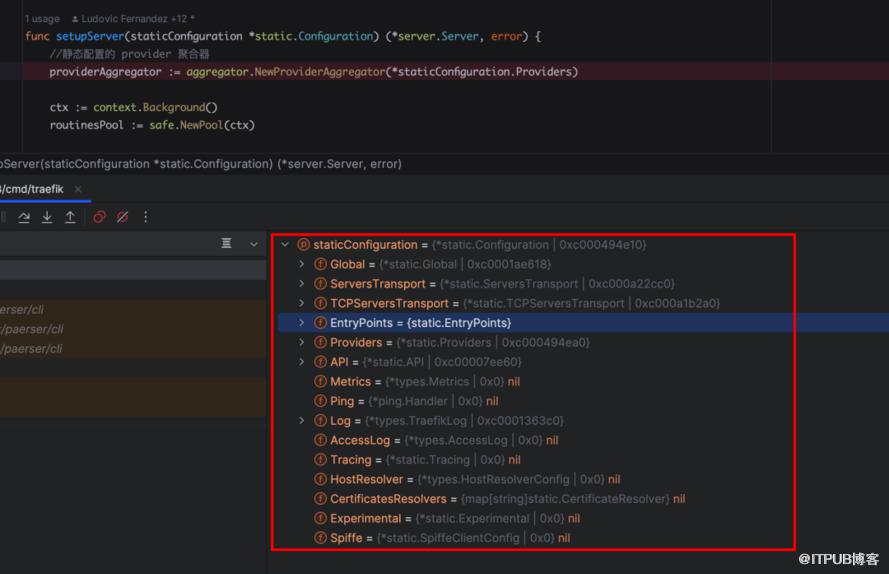This screenshot has width=889, height=574.
Task: Click the field icon beside Log
Action: click(320, 421)
